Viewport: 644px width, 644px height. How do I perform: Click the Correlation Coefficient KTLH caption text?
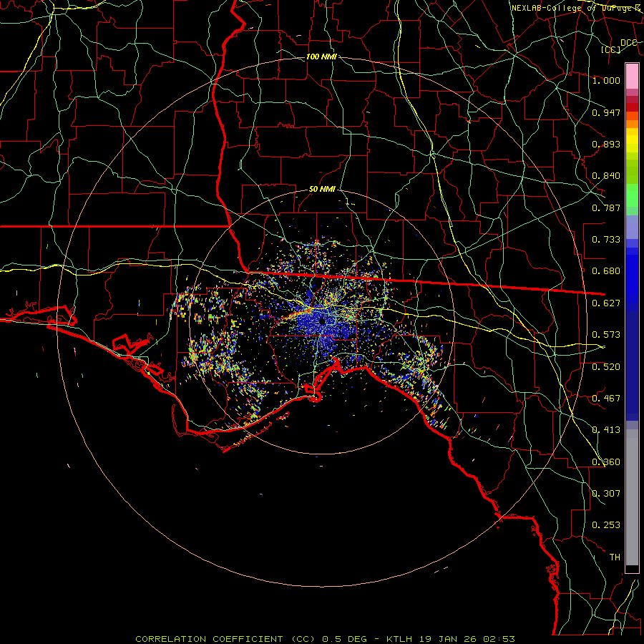(326, 639)
